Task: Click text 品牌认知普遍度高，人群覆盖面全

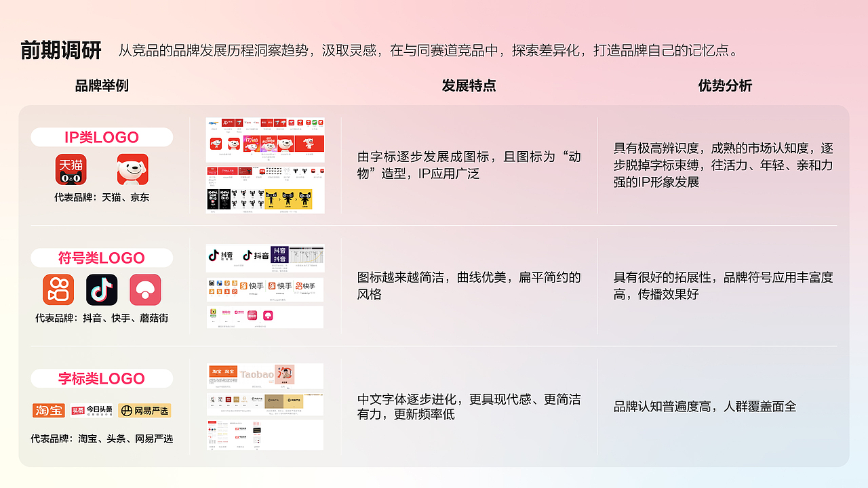Action: 705,407
